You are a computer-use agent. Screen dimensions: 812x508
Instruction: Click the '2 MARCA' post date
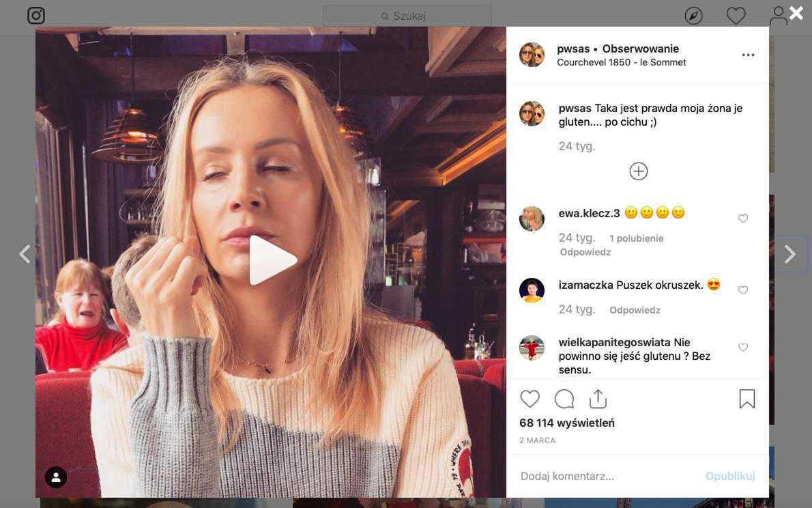click(538, 440)
